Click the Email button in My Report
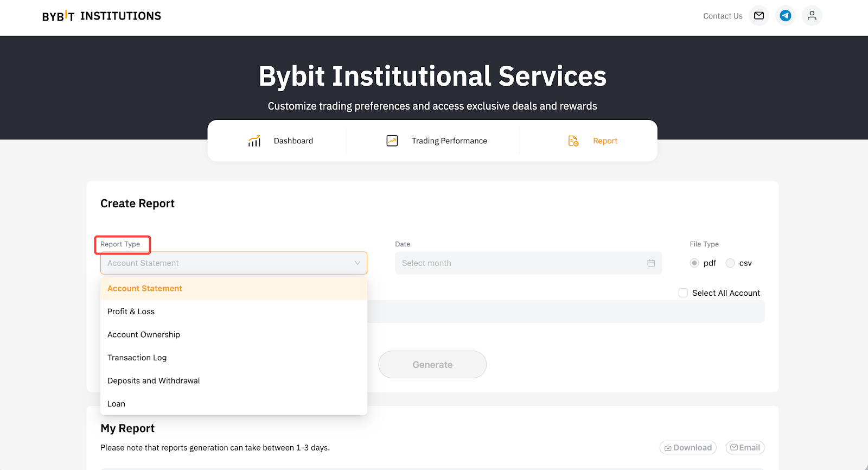868x470 pixels. [745, 448]
